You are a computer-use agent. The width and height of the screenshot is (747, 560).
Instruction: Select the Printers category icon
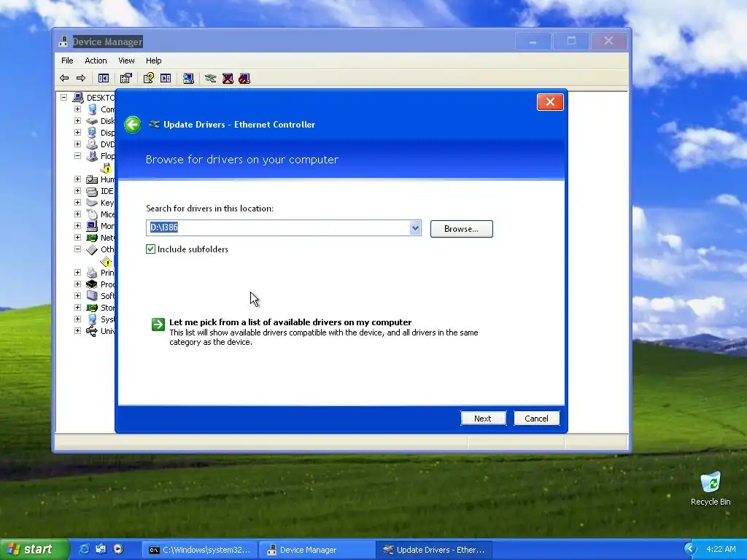point(92,273)
